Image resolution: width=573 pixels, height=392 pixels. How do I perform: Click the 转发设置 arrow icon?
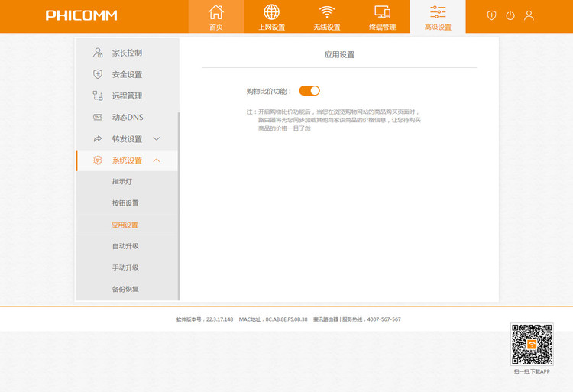tap(98, 139)
